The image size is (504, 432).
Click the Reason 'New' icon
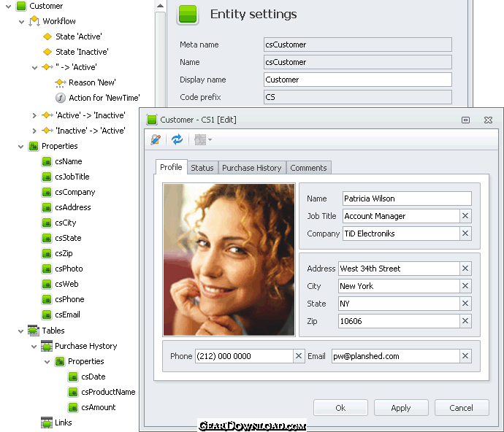click(60, 83)
